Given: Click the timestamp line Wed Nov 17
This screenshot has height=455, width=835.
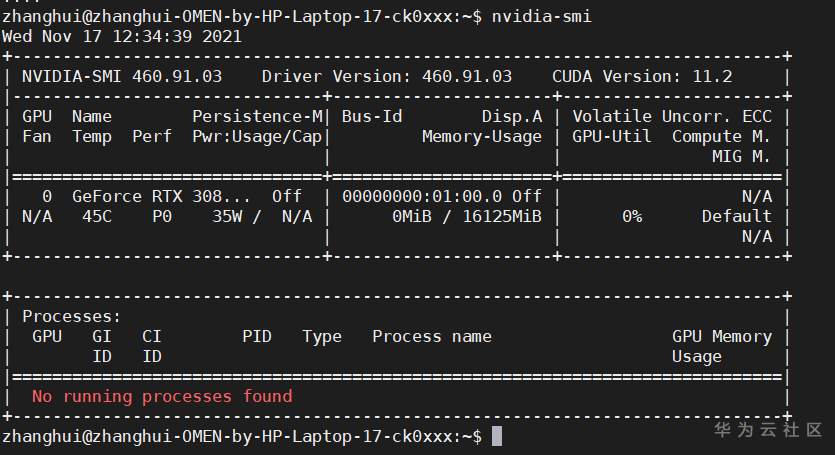Looking at the screenshot, I should point(121,36).
